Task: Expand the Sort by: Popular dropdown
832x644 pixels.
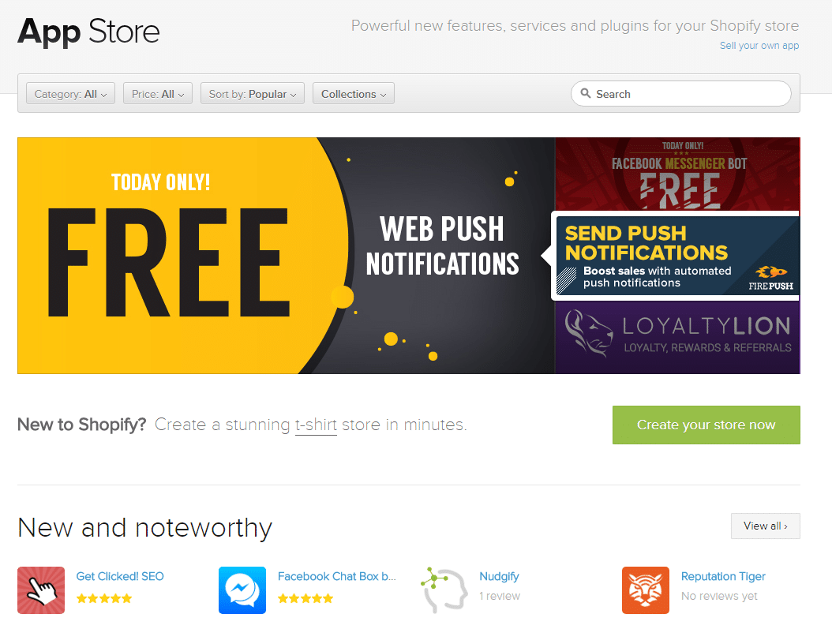Action: [252, 93]
